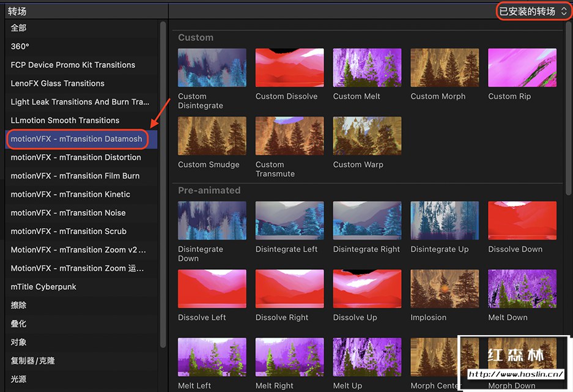The height and width of the screenshot is (392, 573).
Task: Select the Custom Morph transition
Action: [445, 68]
